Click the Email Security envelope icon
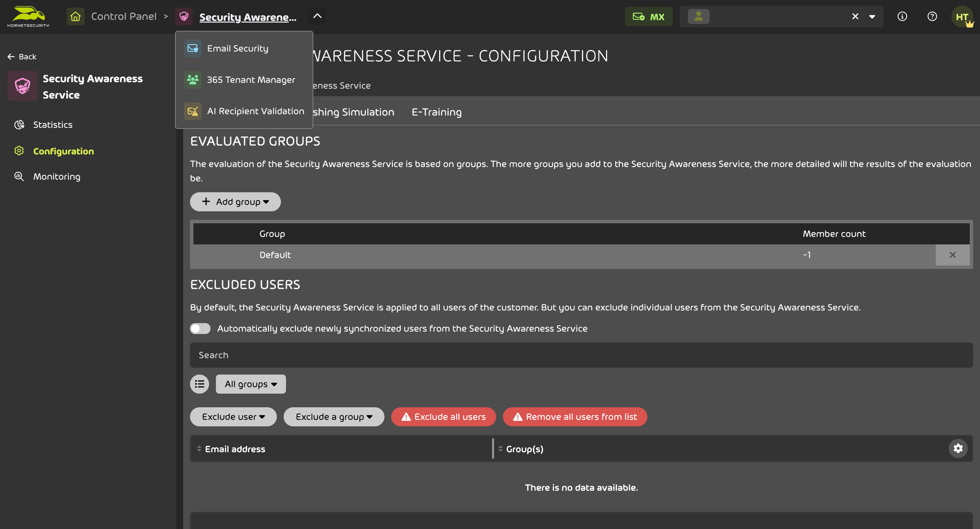This screenshot has width=980, height=529. (193, 48)
